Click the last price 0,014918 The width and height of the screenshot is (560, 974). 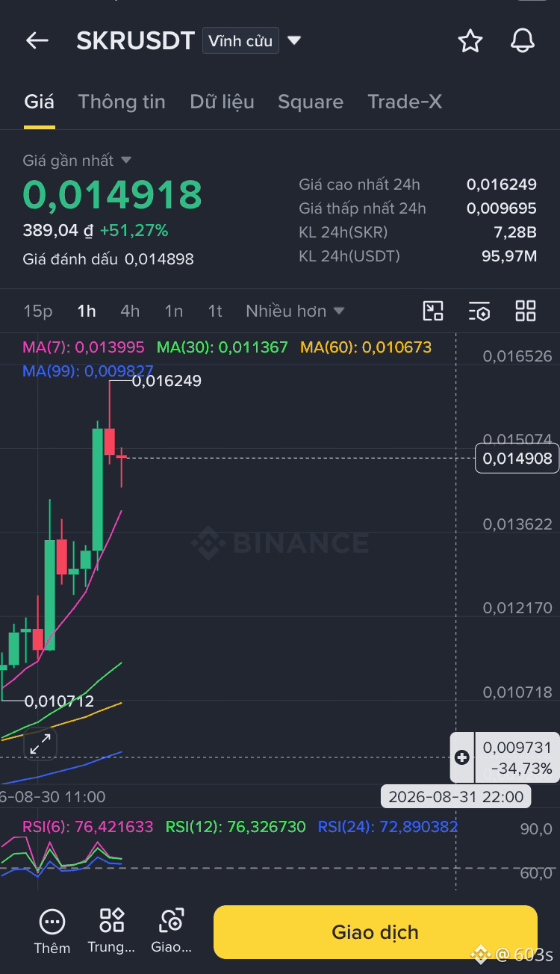click(x=112, y=194)
